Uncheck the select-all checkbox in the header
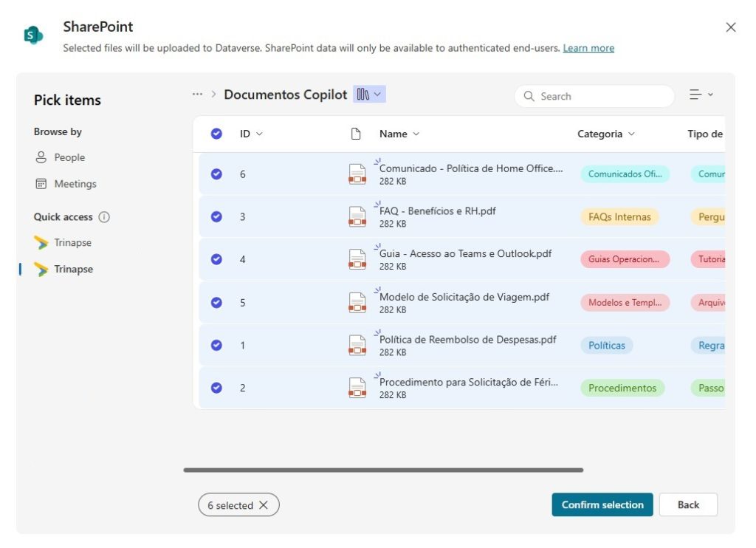 pyautogui.click(x=216, y=134)
